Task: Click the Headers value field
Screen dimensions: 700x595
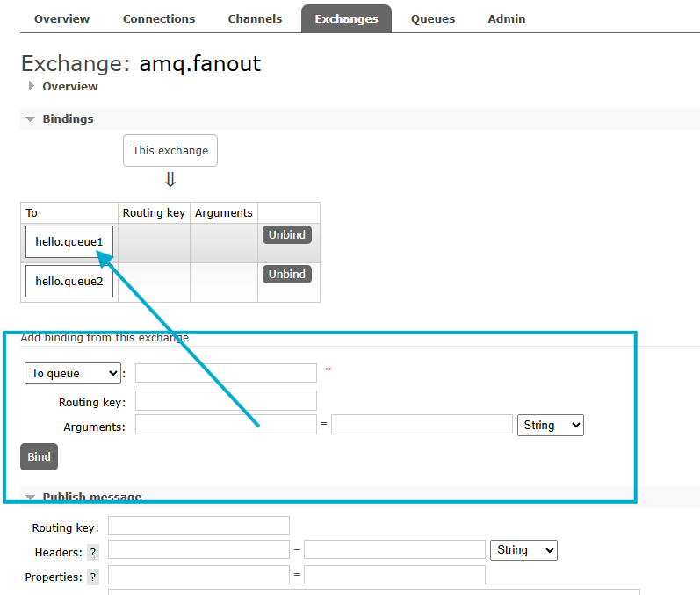Action: [394, 549]
